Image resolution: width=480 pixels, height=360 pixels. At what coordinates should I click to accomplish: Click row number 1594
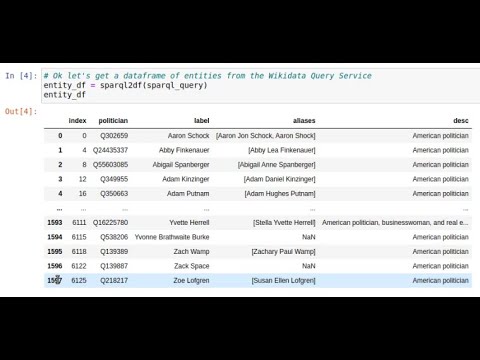tap(55, 237)
